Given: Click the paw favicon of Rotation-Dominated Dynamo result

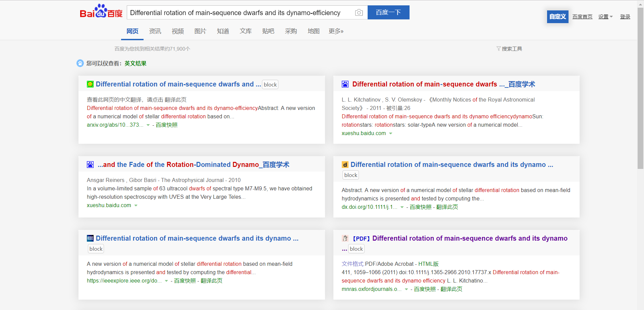Looking at the screenshot, I should 90,165.
